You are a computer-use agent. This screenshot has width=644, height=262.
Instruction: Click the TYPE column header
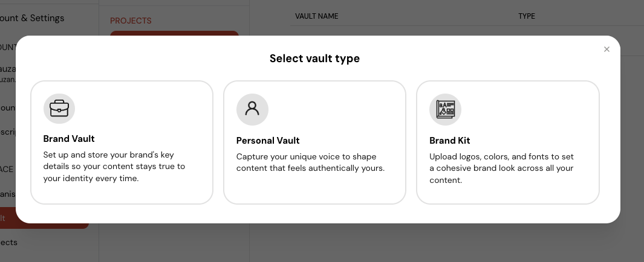tap(527, 16)
